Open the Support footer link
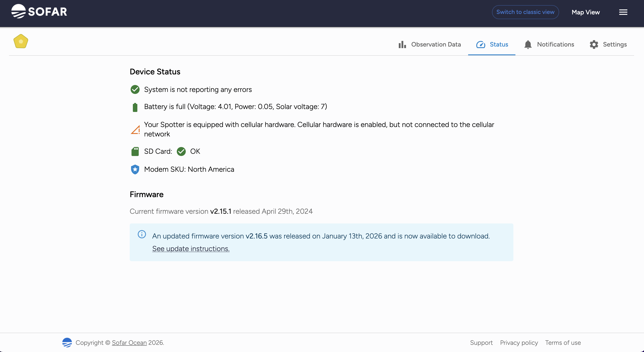This screenshot has width=644, height=352. click(x=481, y=343)
